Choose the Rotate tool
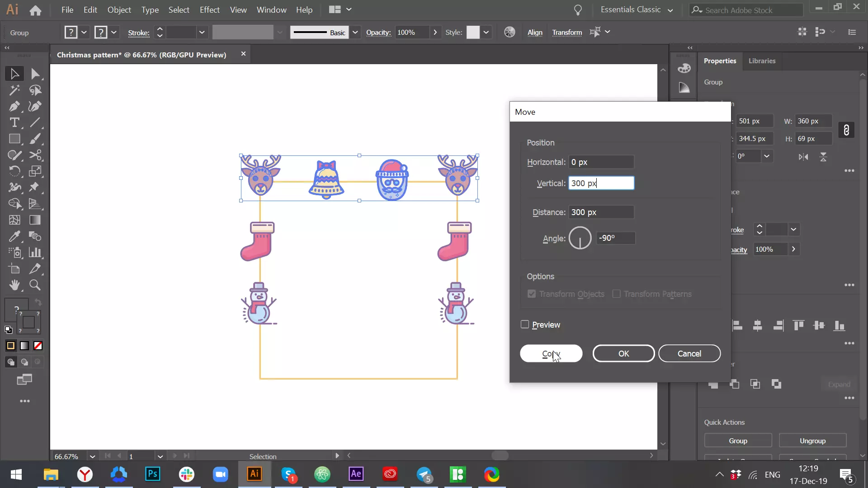The image size is (868, 488). tap(14, 171)
